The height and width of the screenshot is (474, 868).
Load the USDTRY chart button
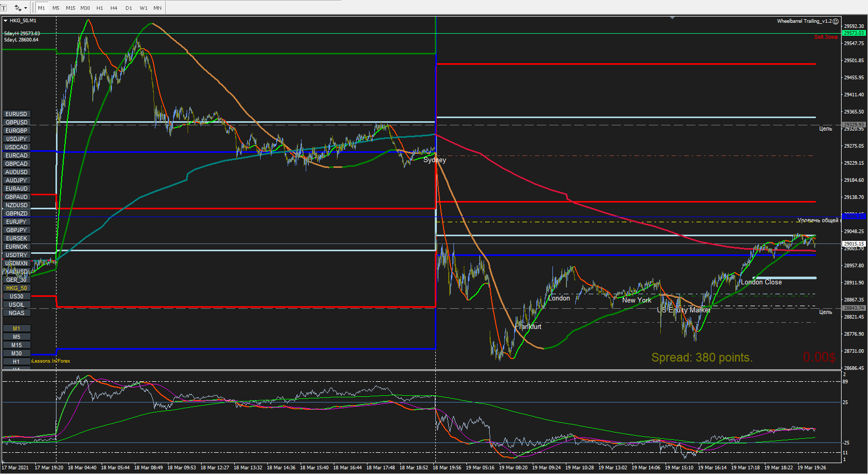[x=17, y=255]
